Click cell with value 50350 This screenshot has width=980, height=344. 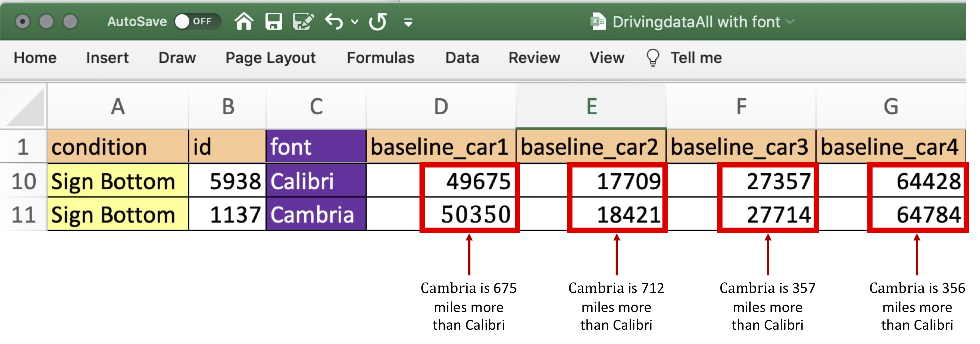click(441, 214)
